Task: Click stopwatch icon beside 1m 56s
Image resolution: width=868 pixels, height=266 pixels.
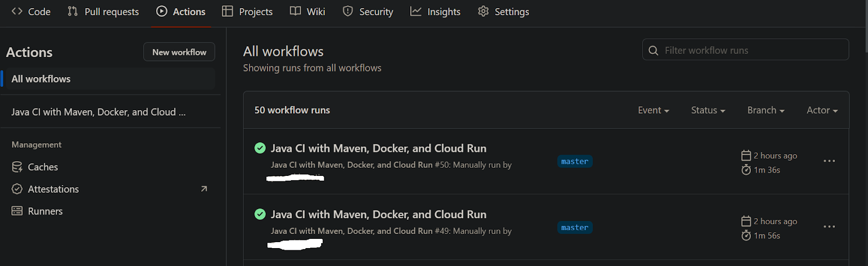Action: coord(746,236)
